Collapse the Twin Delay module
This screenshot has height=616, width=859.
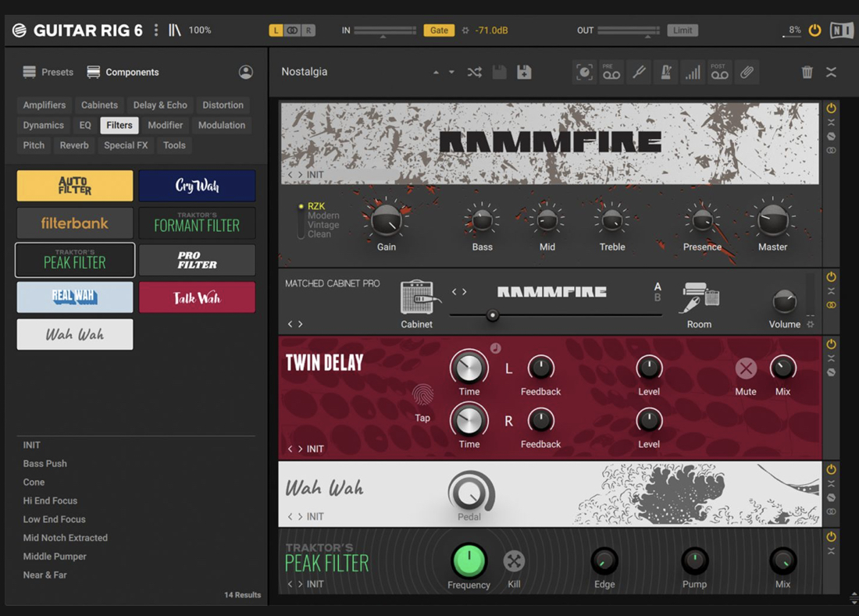831,358
